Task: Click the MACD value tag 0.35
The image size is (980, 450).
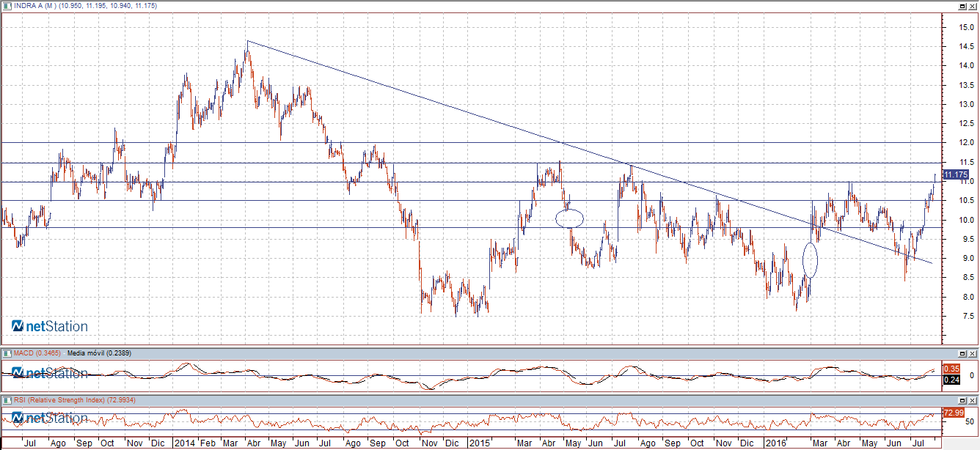Action: 951,369
